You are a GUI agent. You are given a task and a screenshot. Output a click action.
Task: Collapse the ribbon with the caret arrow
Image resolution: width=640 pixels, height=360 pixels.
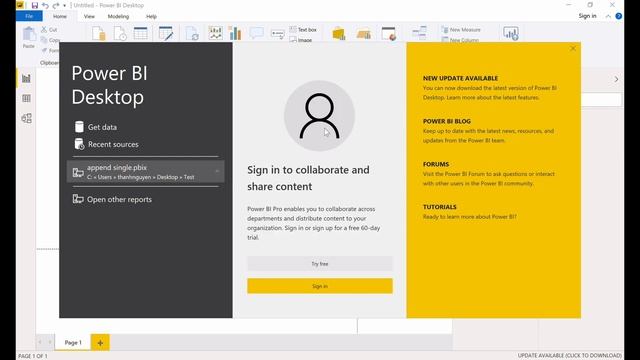click(608, 16)
